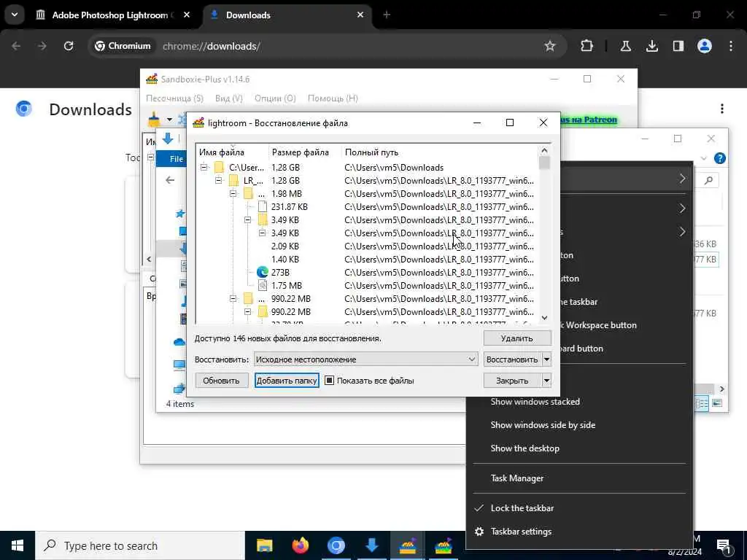Open the Downloads page three-dot menu
Image resolution: width=747 pixels, height=560 pixels.
(722, 109)
